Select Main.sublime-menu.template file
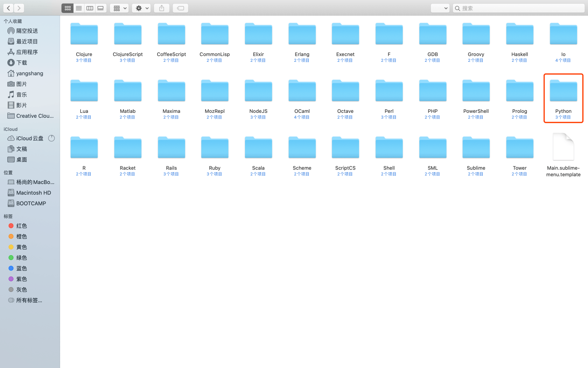This screenshot has width=588, height=368. 563,147
